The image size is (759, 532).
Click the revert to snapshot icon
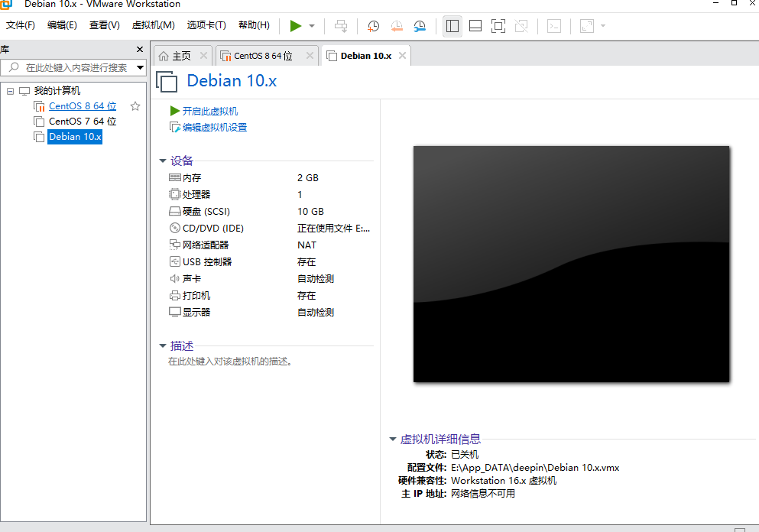tap(397, 26)
